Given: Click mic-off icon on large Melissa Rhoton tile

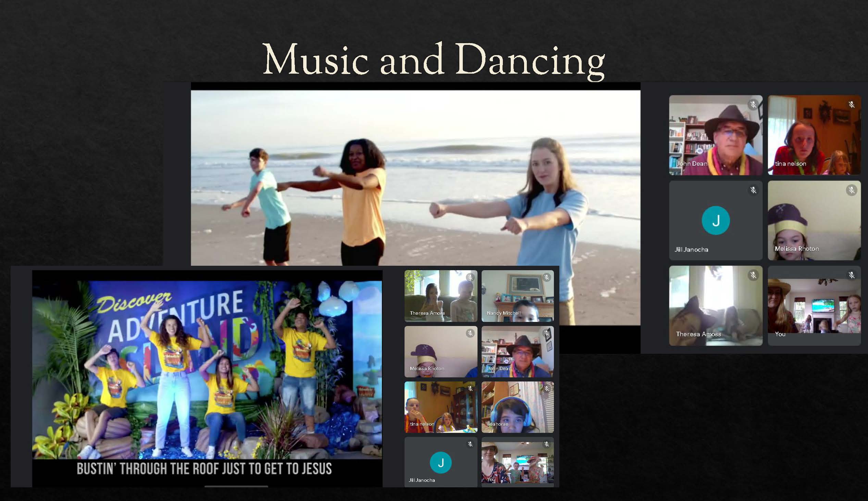Looking at the screenshot, I should (852, 190).
